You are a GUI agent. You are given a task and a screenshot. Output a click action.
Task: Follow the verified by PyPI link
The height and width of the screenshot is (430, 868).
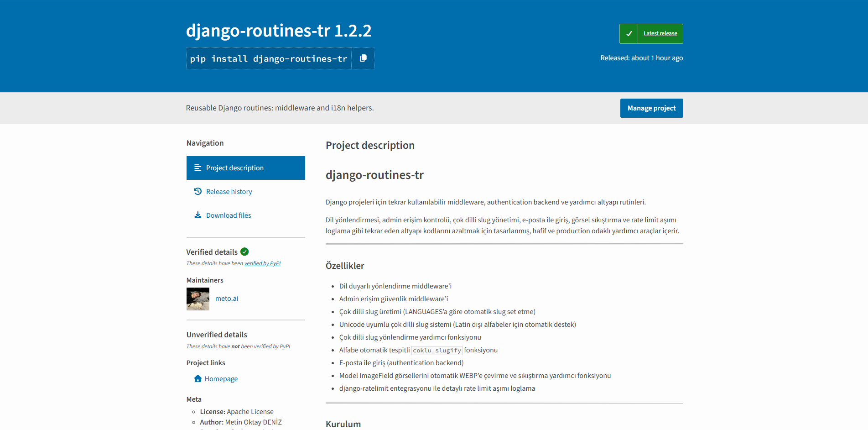pos(262,263)
